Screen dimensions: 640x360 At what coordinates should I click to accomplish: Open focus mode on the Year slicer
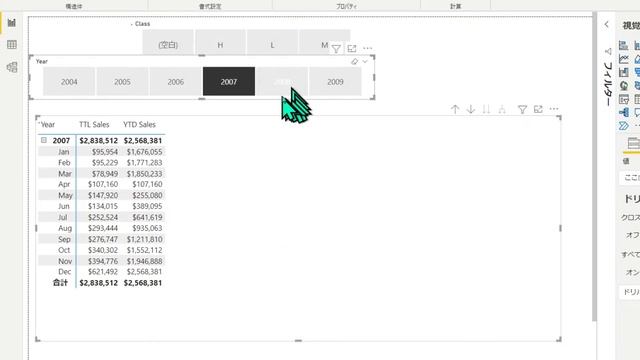tap(352, 49)
